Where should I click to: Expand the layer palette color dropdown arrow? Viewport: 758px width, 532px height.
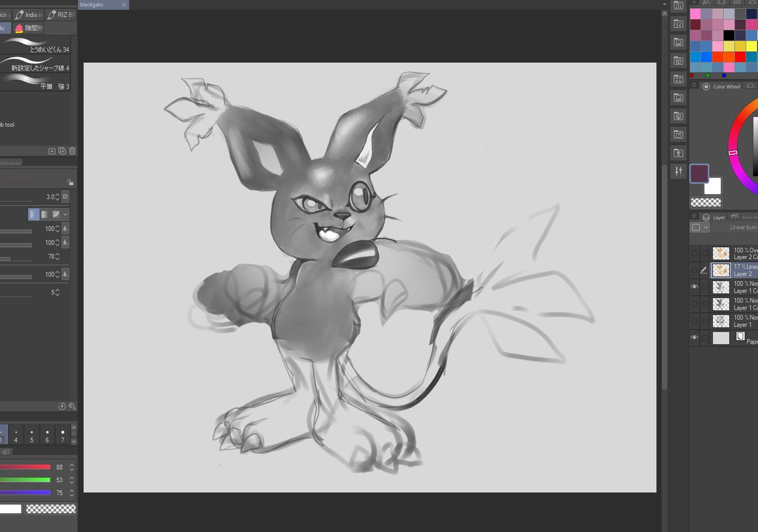tap(706, 227)
